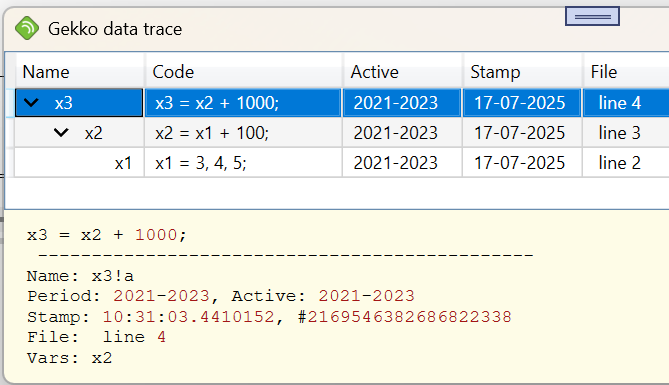Image resolution: width=669 pixels, height=385 pixels.
Task: Click the 'line 4' file cell in table
Action: coord(626,103)
